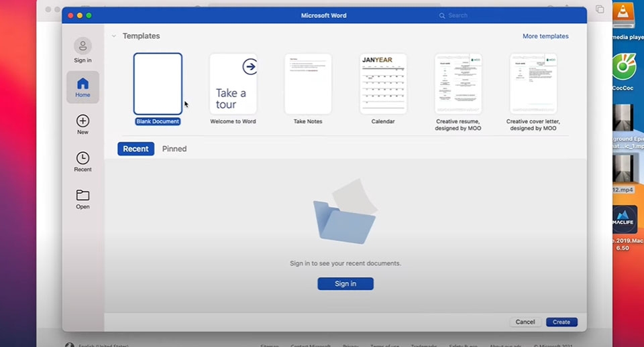Select the Calendar template thumbnail
644x347 pixels.
pyautogui.click(x=383, y=84)
